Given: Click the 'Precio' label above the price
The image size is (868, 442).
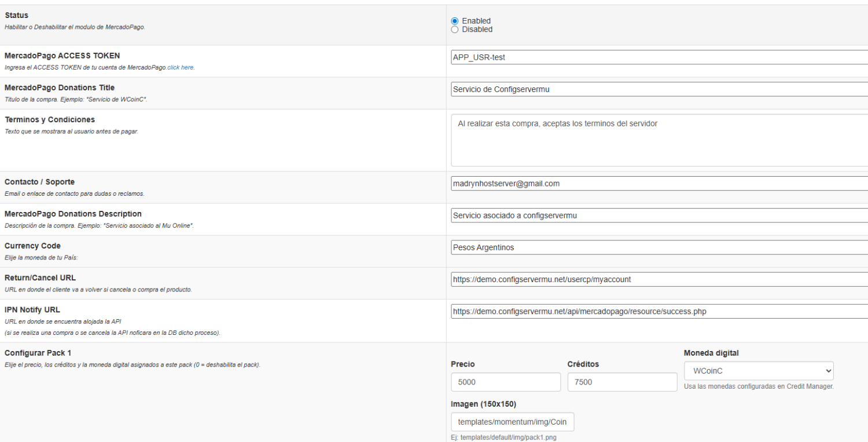Looking at the screenshot, I should [x=463, y=364].
